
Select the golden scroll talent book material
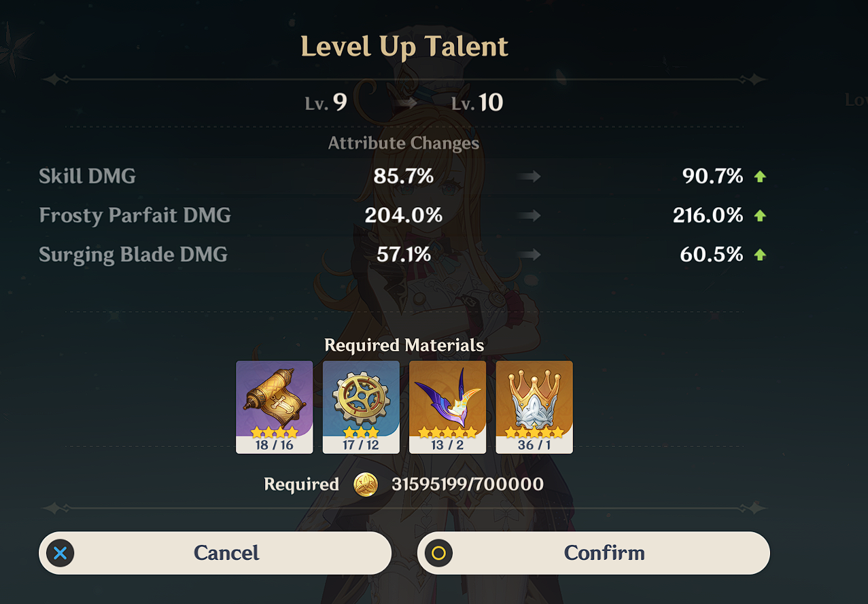(275, 406)
